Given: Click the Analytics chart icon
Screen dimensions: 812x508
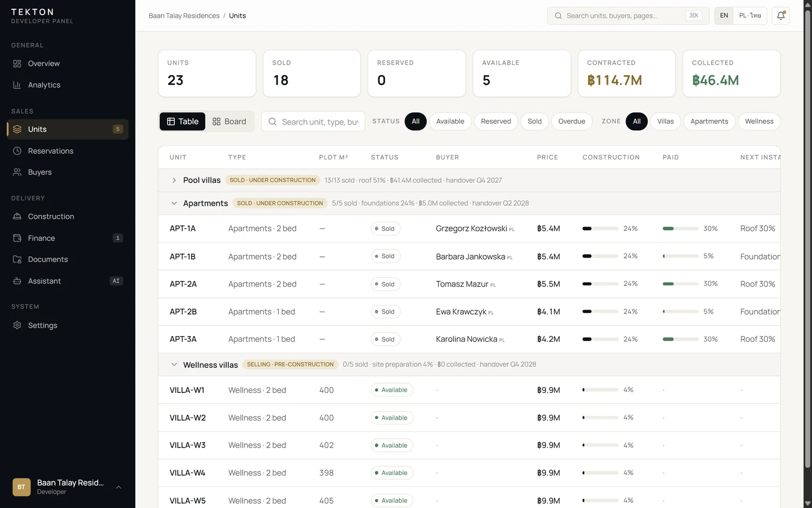Looking at the screenshot, I should click(17, 85).
